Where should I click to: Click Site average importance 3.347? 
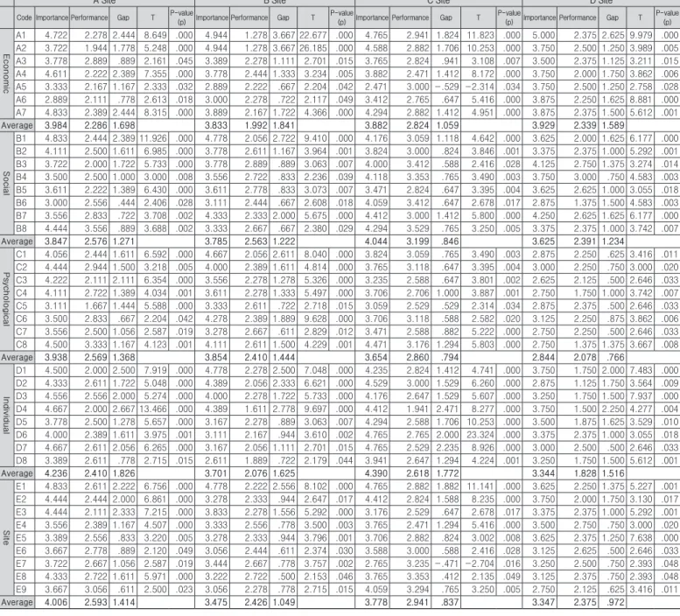coord(543,603)
